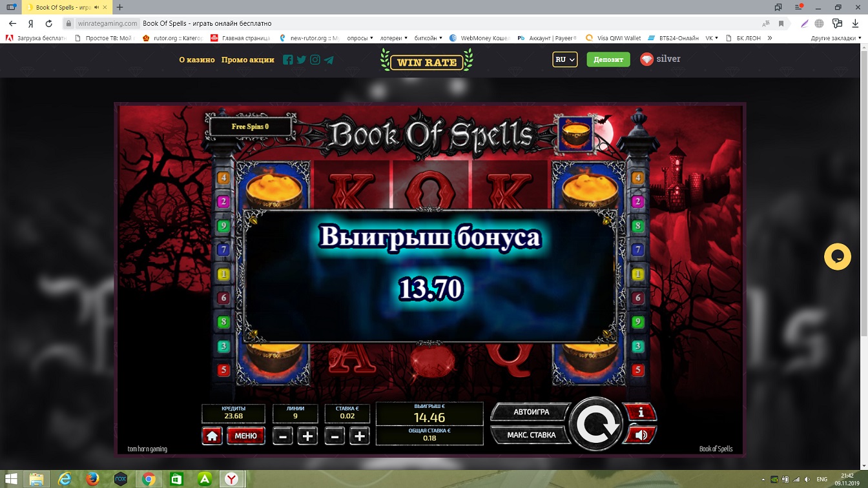
Task: Click the Free Spins 0 counter
Action: (x=250, y=127)
